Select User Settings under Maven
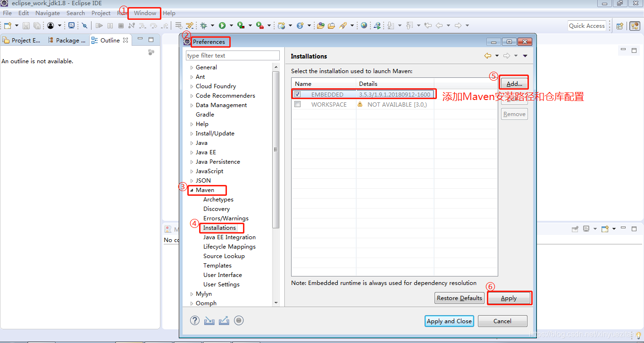Image resolution: width=644 pixels, height=343 pixels. (x=221, y=284)
